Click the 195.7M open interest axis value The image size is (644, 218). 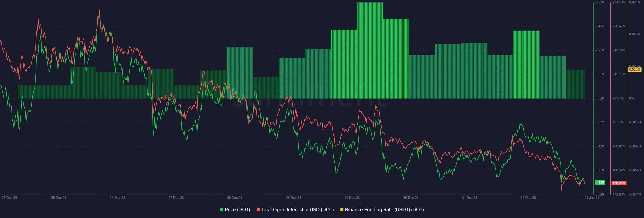coord(618,122)
